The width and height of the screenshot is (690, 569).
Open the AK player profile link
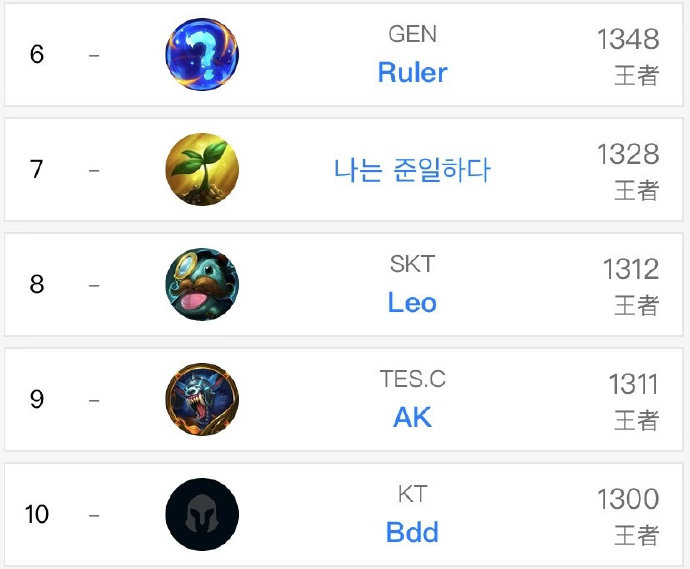pyautogui.click(x=412, y=417)
